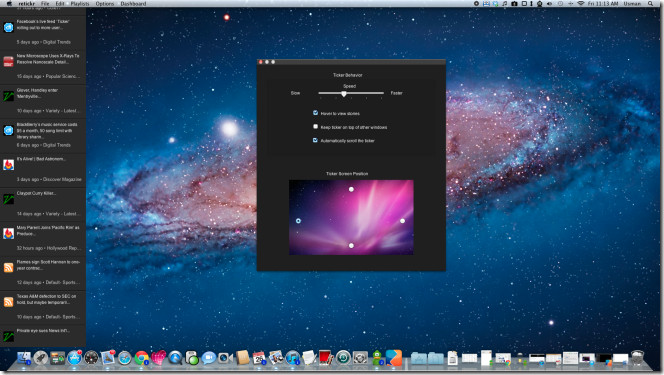The image size is (664, 375).
Task: Close the Ticker Behavior preferences window
Action: click(261, 62)
